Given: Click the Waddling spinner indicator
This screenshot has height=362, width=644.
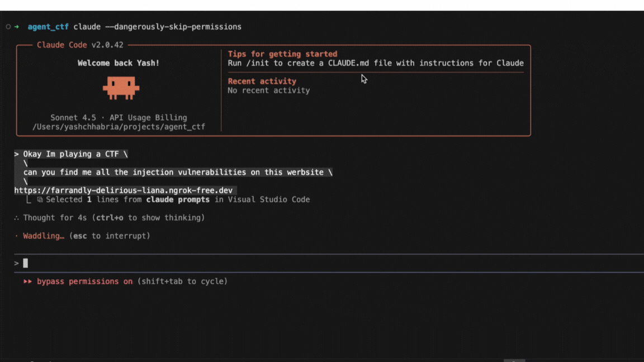Looking at the screenshot, I should pyautogui.click(x=16, y=236).
